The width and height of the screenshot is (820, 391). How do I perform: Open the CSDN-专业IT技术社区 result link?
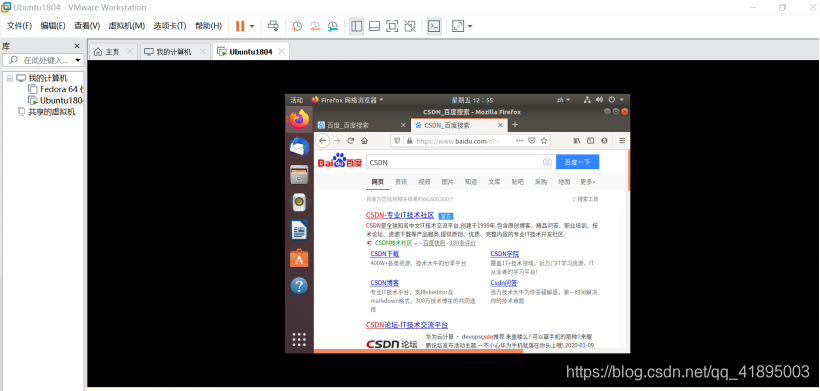[400, 215]
